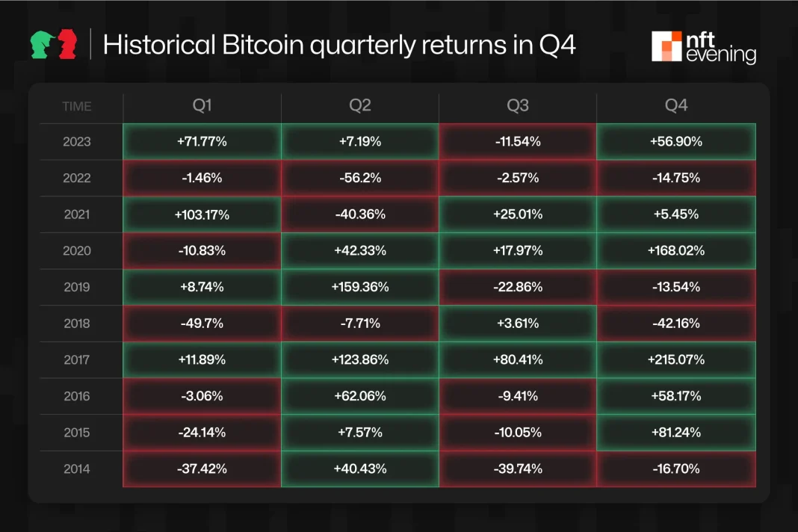The image size is (798, 532).
Task: Click the TIME column header
Action: click(77, 106)
